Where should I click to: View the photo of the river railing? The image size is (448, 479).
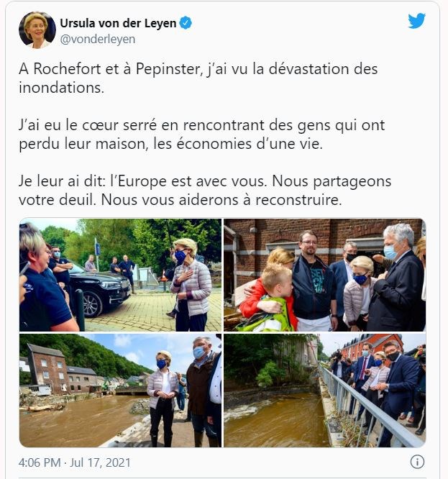324,391
